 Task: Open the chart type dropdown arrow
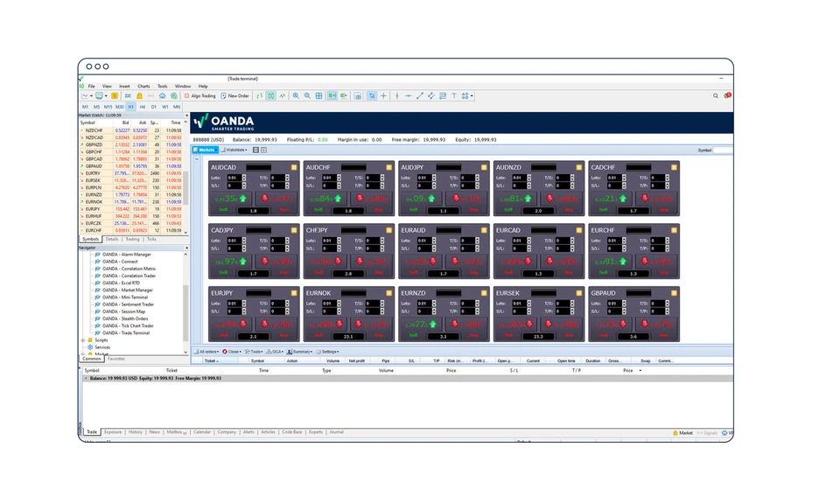coord(91,96)
